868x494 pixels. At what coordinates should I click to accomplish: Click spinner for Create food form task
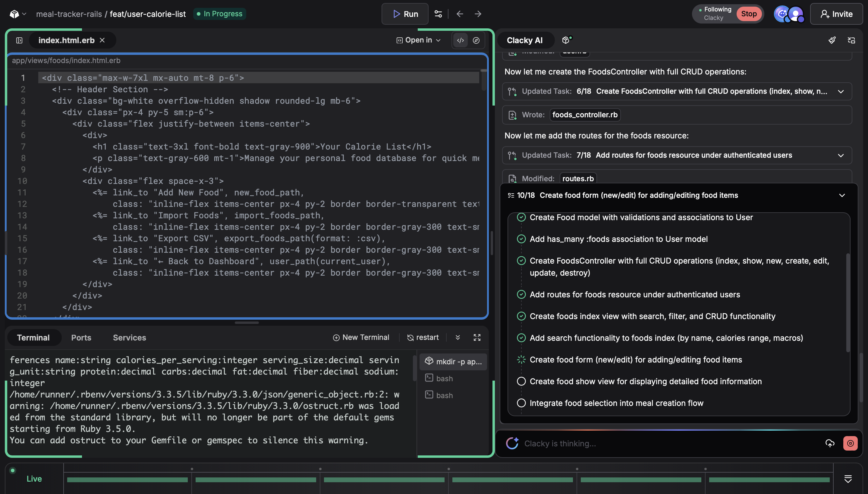pyautogui.click(x=521, y=359)
